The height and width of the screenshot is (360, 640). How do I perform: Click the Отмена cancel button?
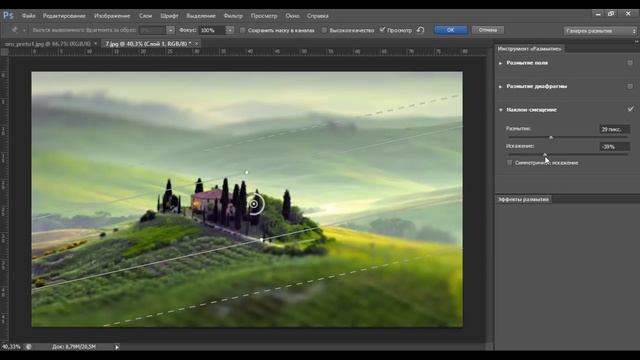click(488, 30)
